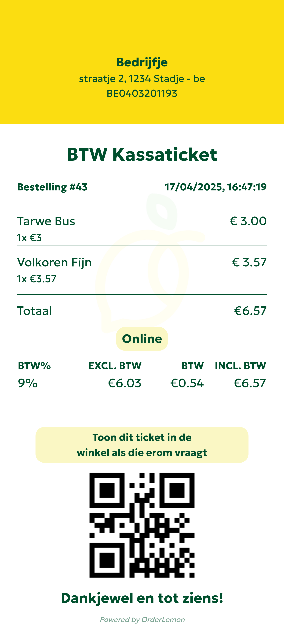Click the order date and time
This screenshot has width=284, height=644.
tap(216, 187)
